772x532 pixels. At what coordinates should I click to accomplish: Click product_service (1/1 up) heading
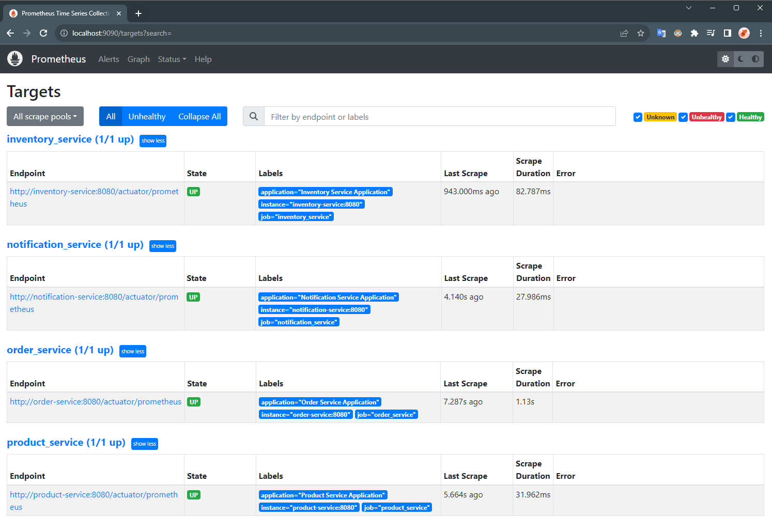[x=66, y=443]
